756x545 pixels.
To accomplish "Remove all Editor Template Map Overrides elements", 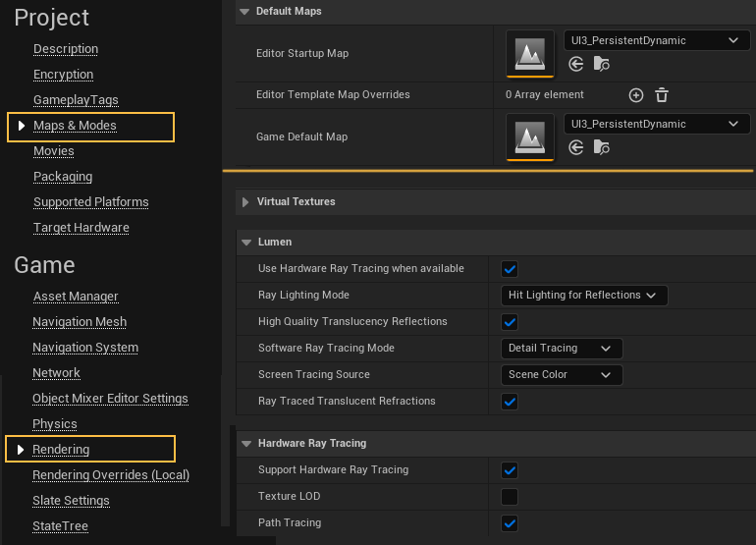I will [662, 95].
